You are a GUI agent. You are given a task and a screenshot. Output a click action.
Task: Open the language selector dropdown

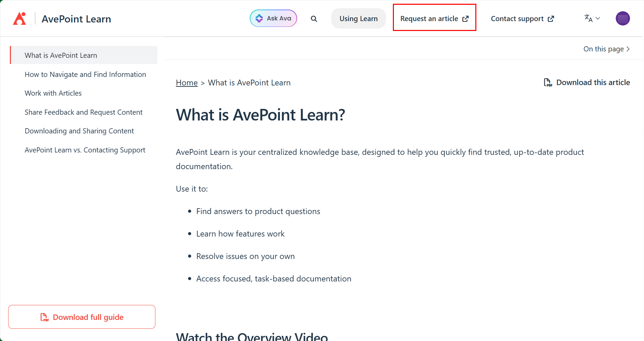point(592,18)
